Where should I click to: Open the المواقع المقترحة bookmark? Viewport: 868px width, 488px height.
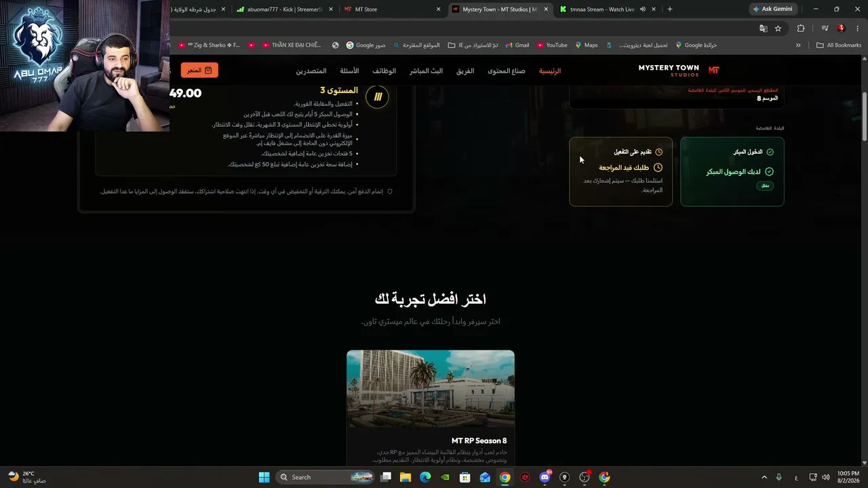(415, 45)
